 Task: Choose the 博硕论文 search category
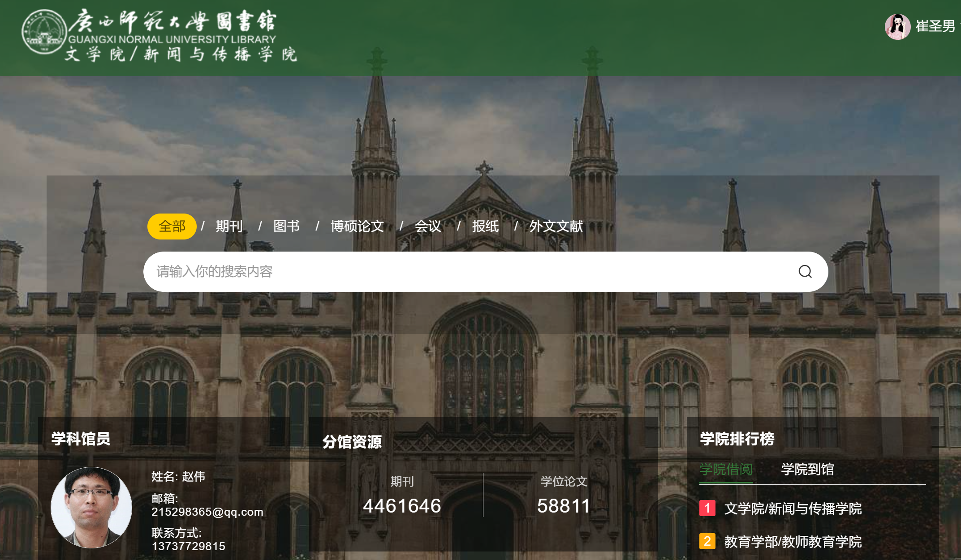click(x=357, y=227)
